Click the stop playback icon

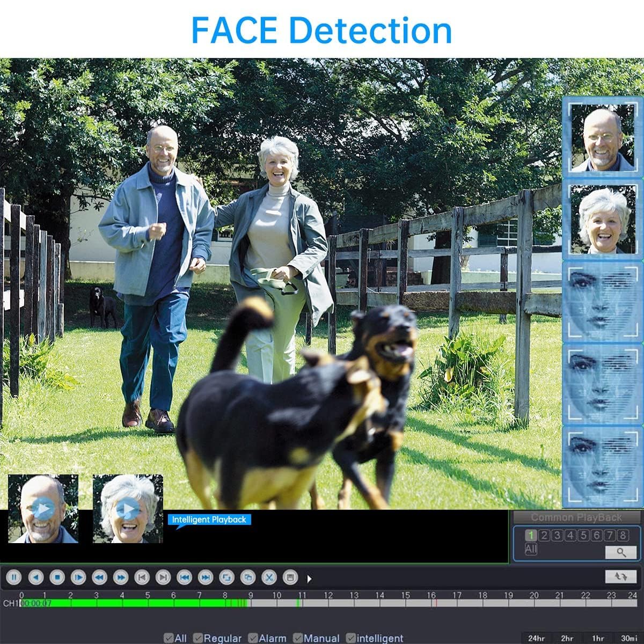(x=57, y=577)
